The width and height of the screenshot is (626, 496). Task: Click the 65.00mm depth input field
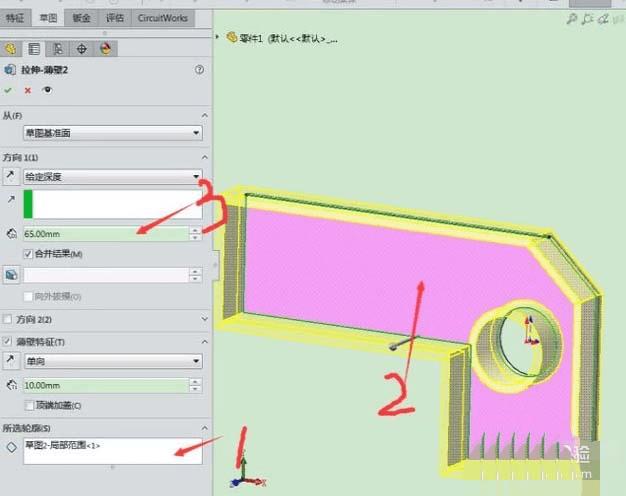106,234
